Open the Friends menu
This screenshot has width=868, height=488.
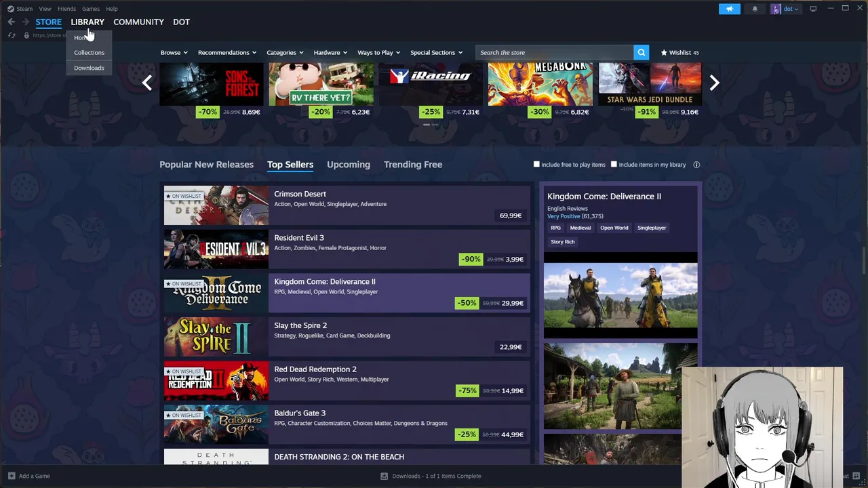66,9
